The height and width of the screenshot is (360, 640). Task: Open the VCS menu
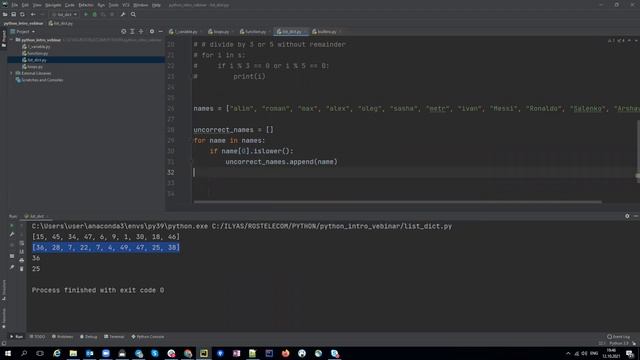(x=126, y=5)
